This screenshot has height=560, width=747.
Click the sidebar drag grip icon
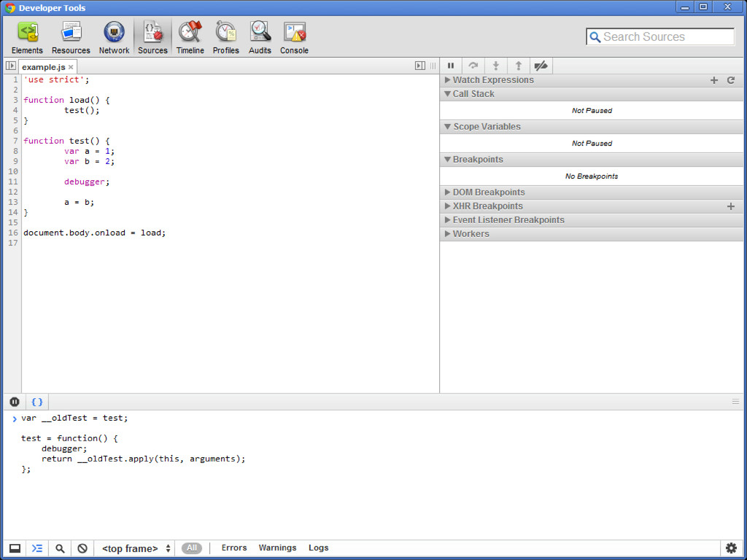point(433,66)
